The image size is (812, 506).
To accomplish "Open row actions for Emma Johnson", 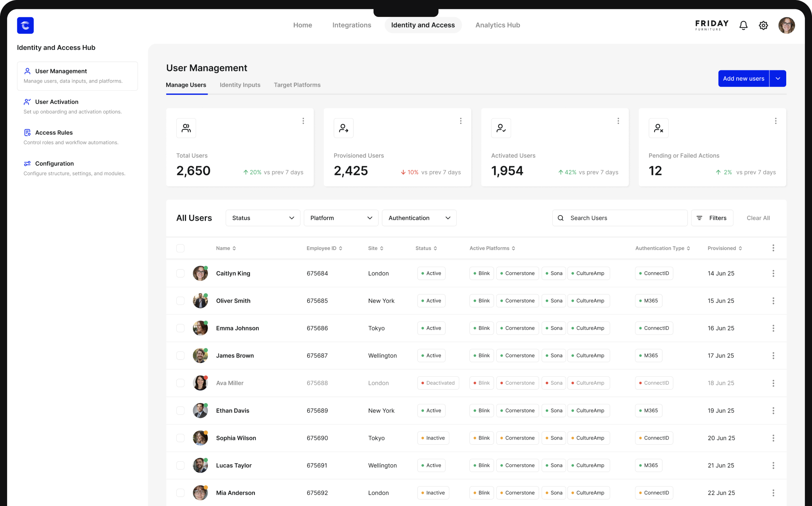I will point(773,328).
